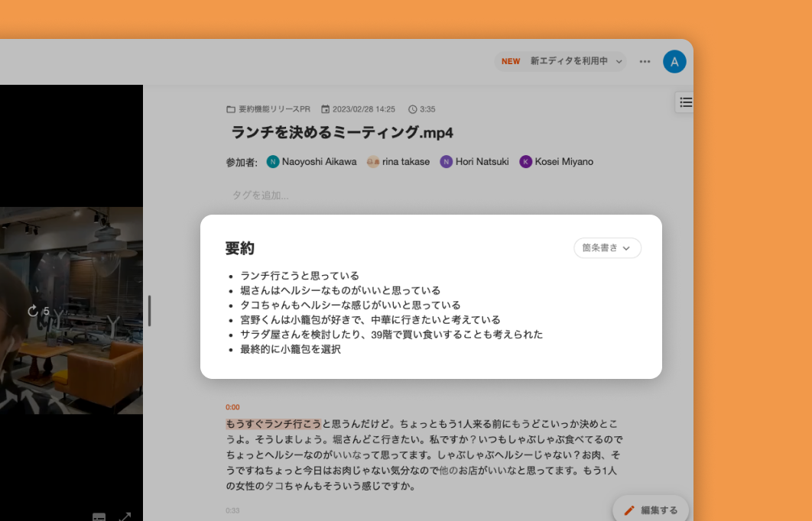Click the タグを追加 tag input field
The image size is (812, 521).
[x=261, y=195]
